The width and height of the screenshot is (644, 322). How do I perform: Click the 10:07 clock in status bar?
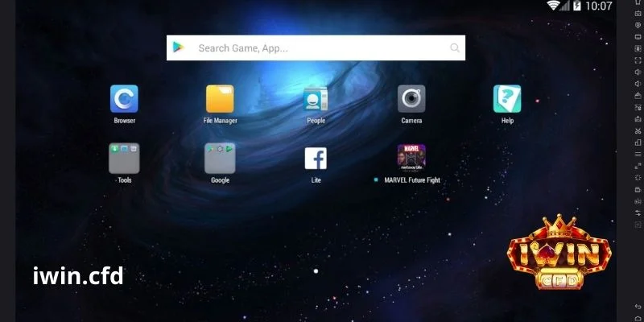coord(598,6)
